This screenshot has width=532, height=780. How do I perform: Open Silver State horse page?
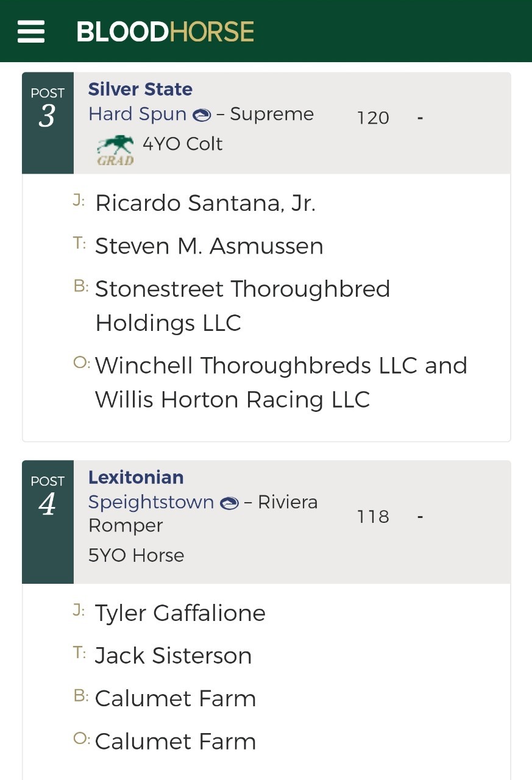[140, 89]
